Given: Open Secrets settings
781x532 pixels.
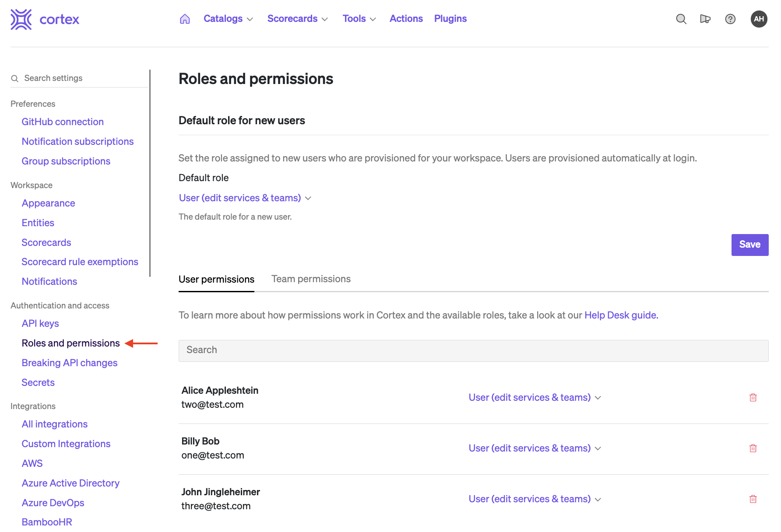Looking at the screenshot, I should [x=38, y=382].
